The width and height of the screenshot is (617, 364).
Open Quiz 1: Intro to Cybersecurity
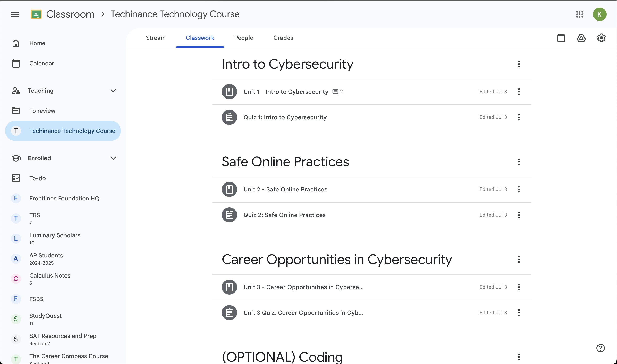(x=285, y=117)
